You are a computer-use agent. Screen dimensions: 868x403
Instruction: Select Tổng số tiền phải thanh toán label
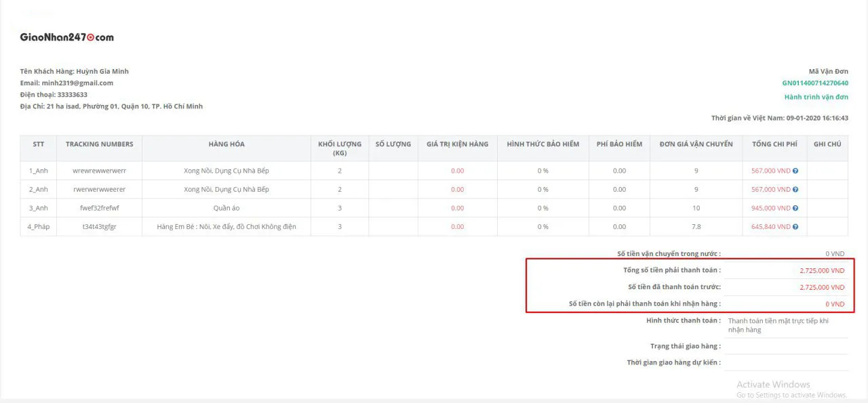[x=672, y=270]
